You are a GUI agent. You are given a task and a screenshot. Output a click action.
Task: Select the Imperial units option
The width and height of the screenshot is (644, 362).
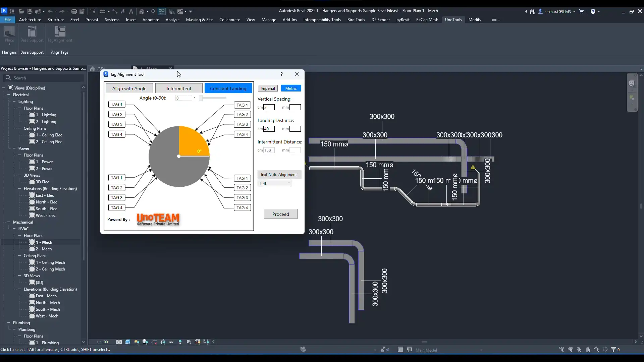(268, 88)
